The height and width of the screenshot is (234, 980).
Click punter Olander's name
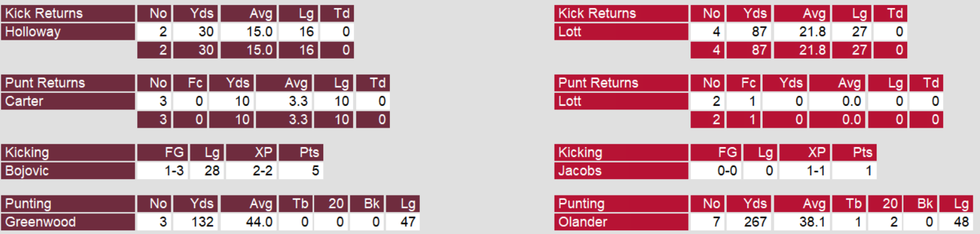point(583,222)
